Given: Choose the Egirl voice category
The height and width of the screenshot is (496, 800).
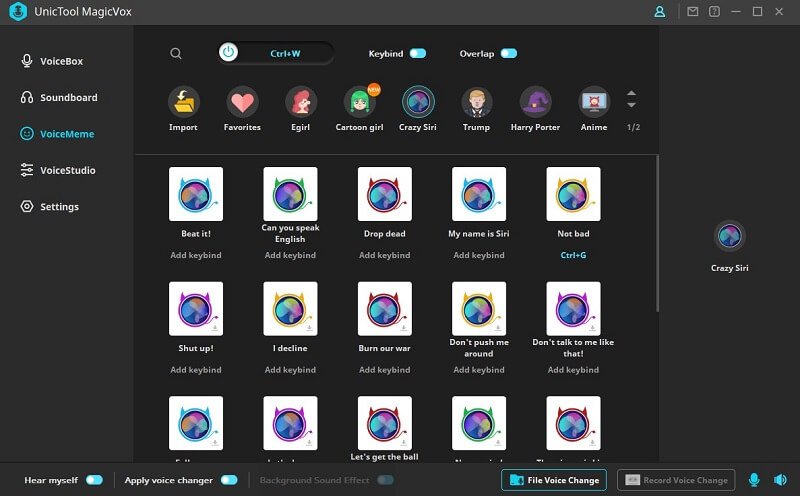Looking at the screenshot, I should pos(301,102).
